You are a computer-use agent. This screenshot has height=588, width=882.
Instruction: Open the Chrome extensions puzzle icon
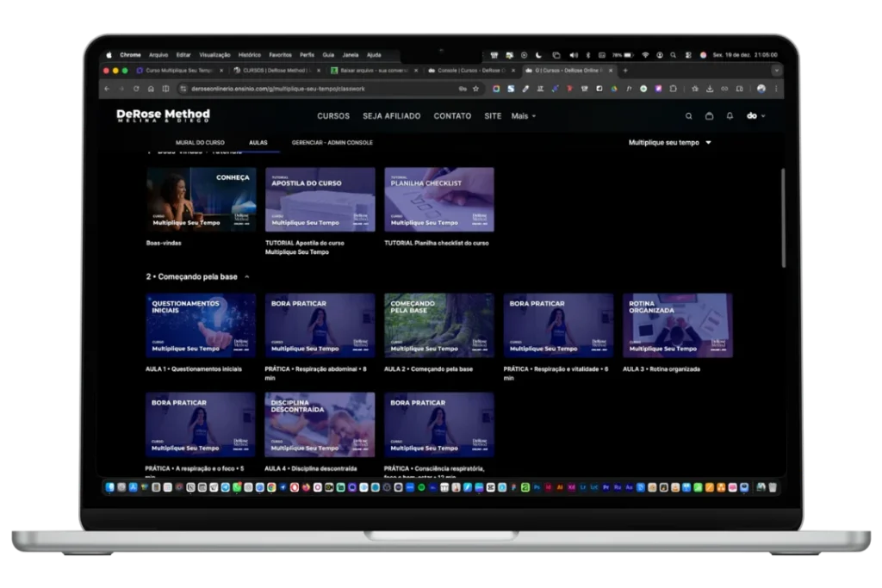click(x=673, y=89)
